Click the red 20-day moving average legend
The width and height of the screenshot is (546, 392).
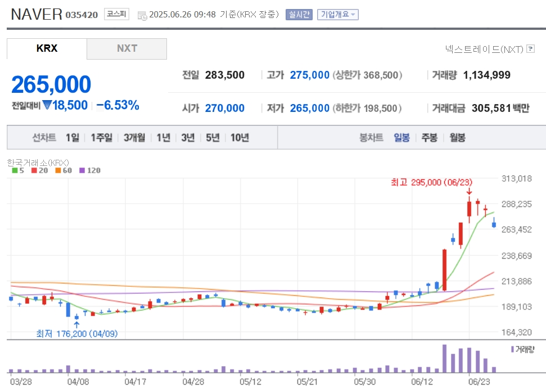(39, 170)
